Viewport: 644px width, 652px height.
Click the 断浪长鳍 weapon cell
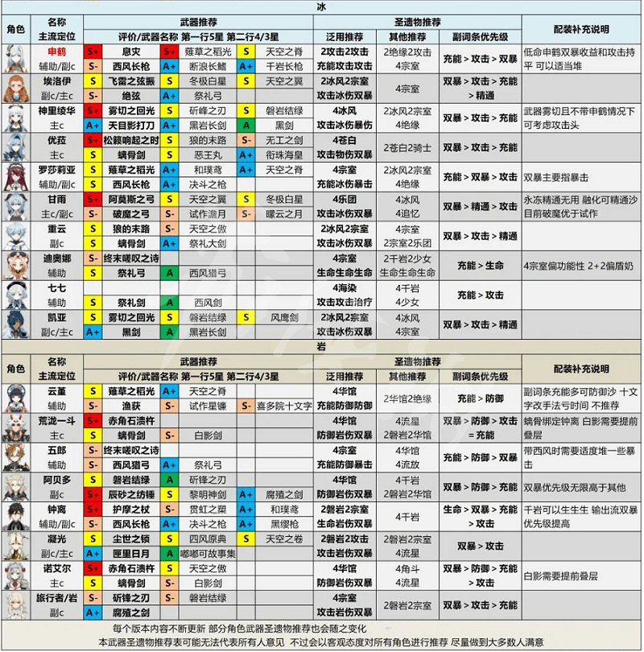208,67
